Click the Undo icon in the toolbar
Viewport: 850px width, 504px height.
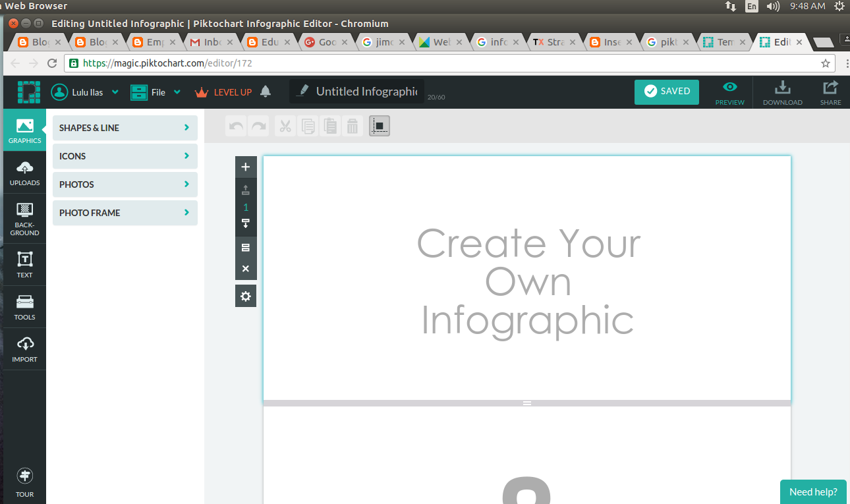235,126
